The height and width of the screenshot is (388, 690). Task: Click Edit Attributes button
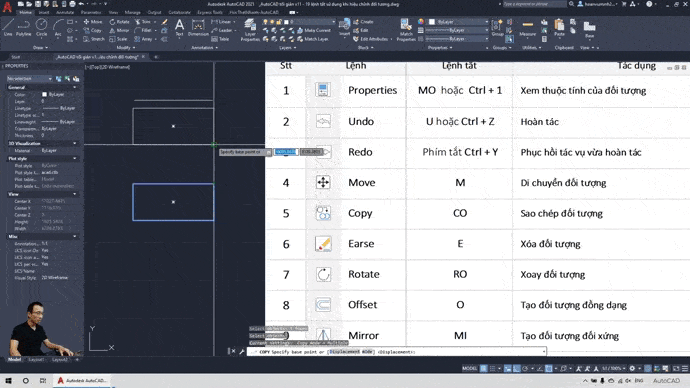[371, 39]
